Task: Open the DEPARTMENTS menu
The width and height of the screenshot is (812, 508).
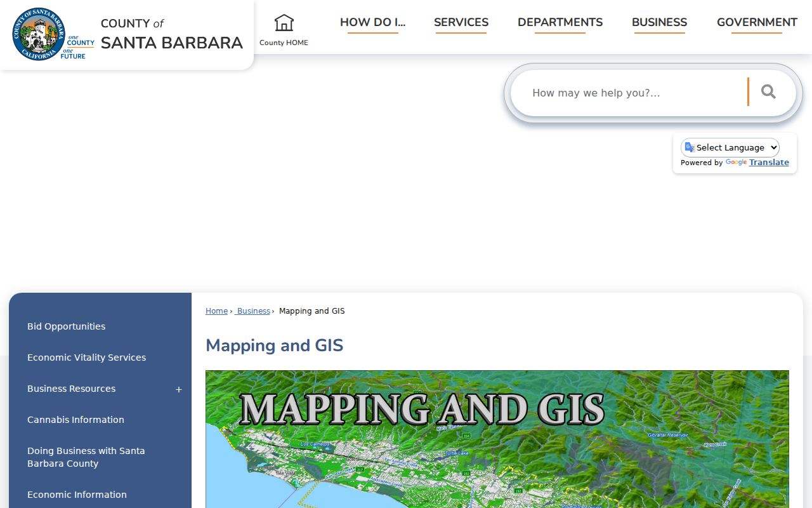Action: [x=560, y=22]
